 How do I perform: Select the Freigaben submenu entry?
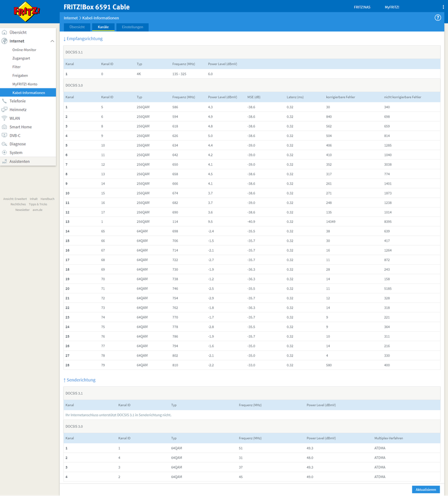[20, 75]
